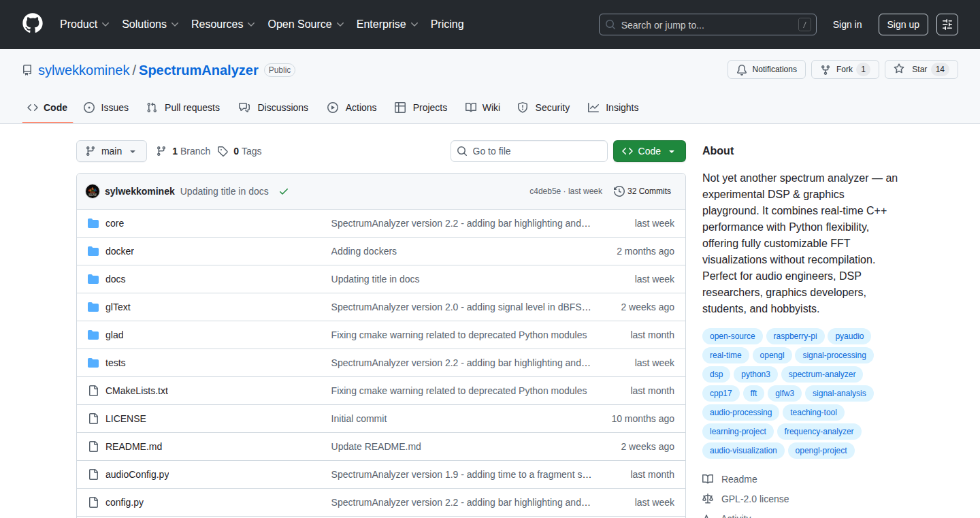This screenshot has width=980, height=518.
Task: Open the green Code dropdown button
Action: 649,151
